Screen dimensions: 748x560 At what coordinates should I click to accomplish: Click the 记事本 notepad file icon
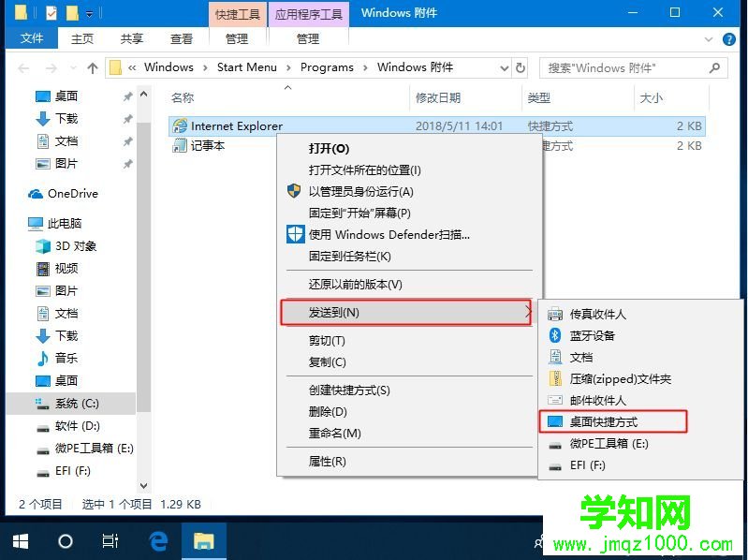pyautogui.click(x=180, y=145)
